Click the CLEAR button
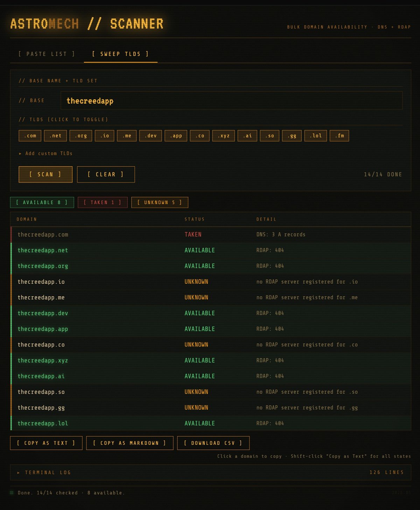Image resolution: width=420 pixels, height=510 pixels. pyautogui.click(x=106, y=174)
